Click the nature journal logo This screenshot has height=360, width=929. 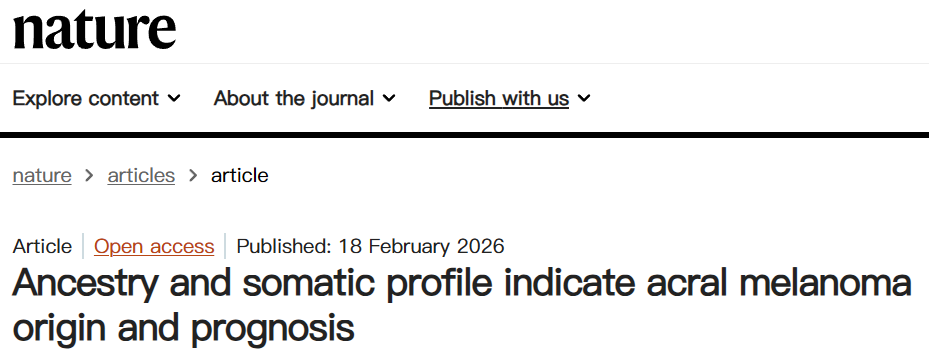94,30
